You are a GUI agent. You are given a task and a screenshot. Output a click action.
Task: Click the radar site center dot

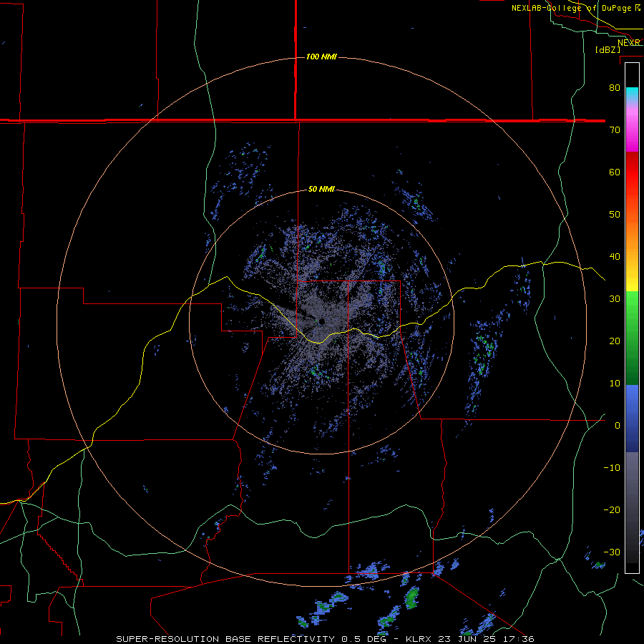tap(321, 321)
